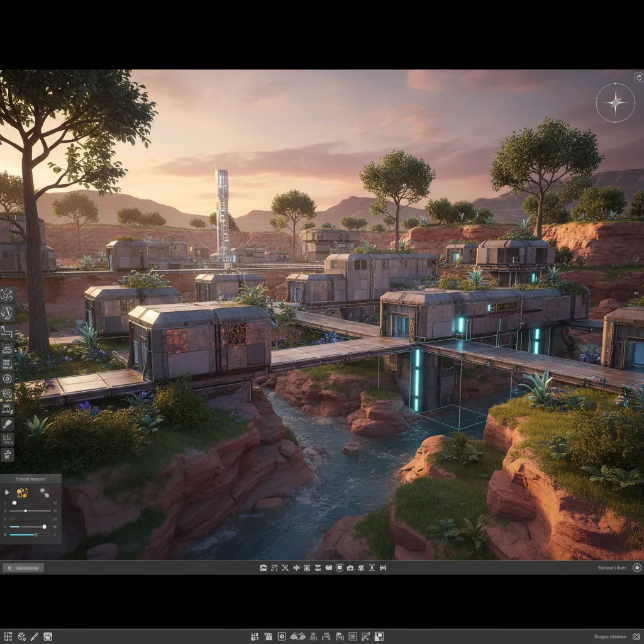Toggle the cursor mode in the brush panel
This screenshot has width=644, height=644.
click(x=7, y=492)
